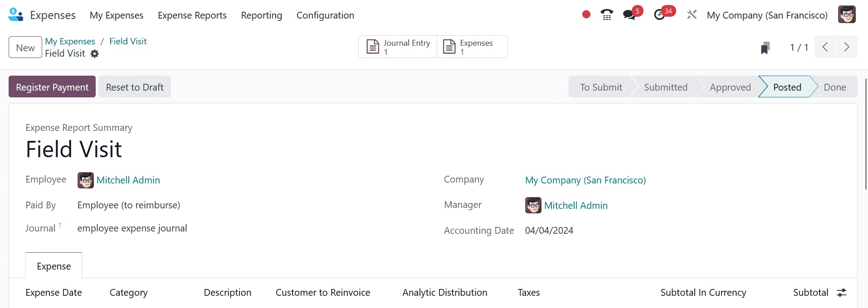Open the chat messages icon with 5 badge
The width and height of the screenshot is (868, 308).
click(x=629, y=15)
